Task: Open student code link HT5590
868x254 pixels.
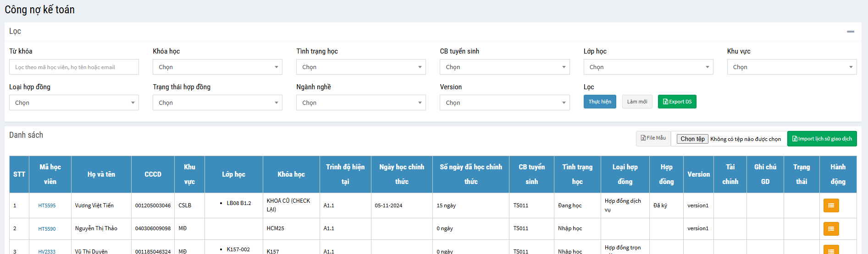Action: coord(47,229)
